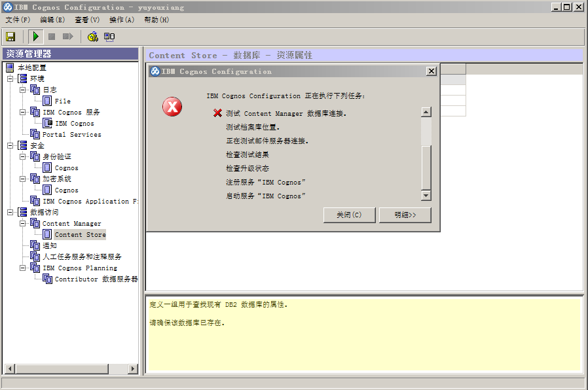Click the File logging icon
Image resolution: width=588 pixels, height=390 pixels.
47,101
